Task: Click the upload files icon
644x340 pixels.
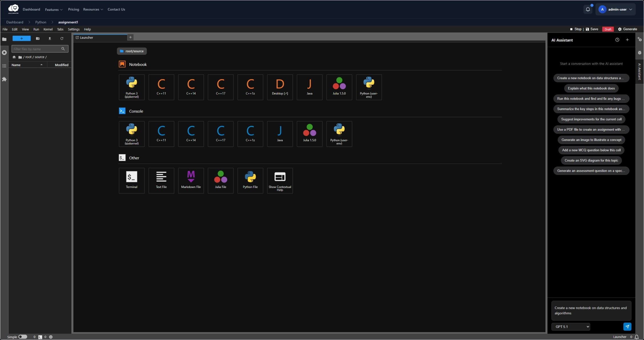Action: (x=50, y=39)
